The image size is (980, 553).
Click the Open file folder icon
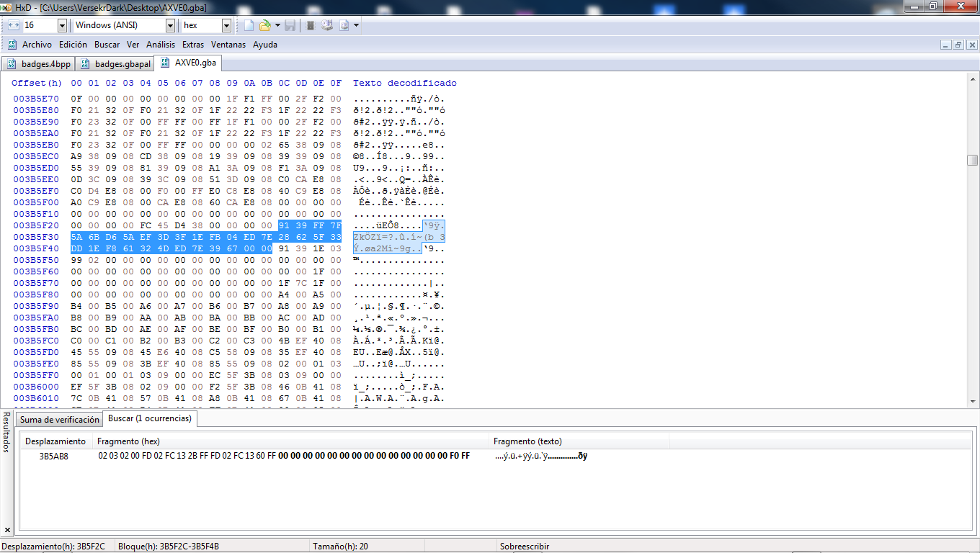tap(264, 25)
